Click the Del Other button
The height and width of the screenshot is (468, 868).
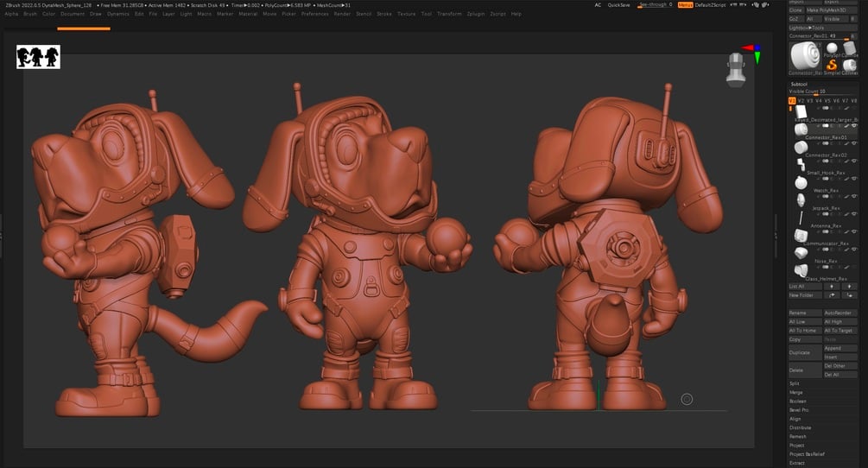point(840,366)
